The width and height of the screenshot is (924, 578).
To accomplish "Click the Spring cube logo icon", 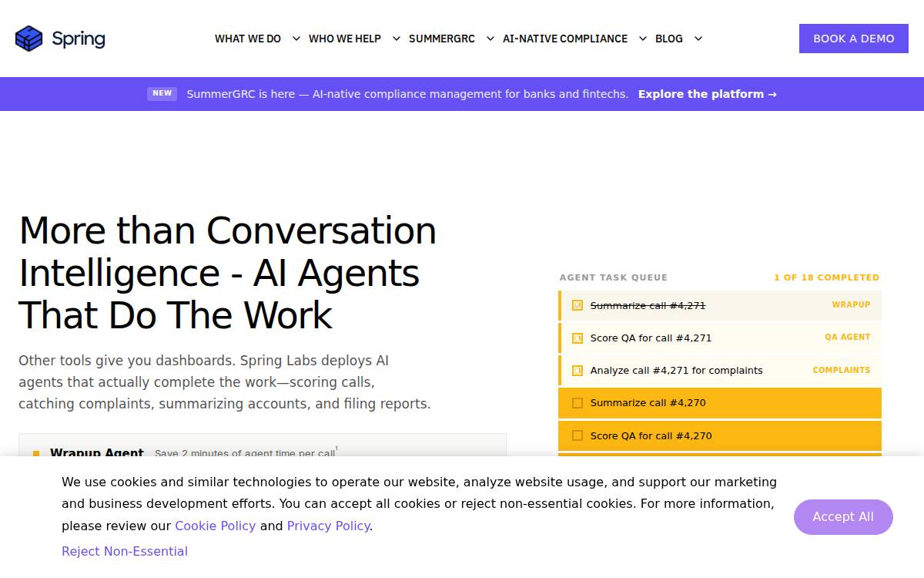I will [x=29, y=39].
